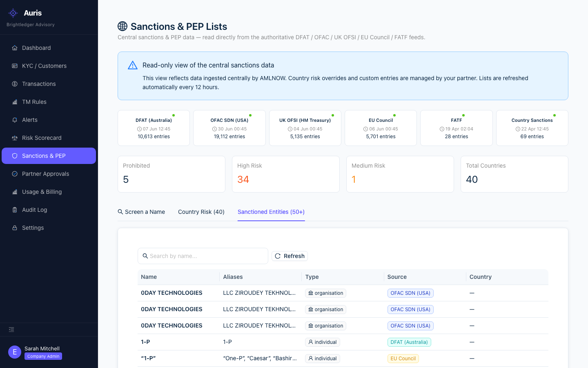The image size is (588, 368).
Task: Click the warning triangle icon in the banner
Action: pyautogui.click(x=133, y=65)
